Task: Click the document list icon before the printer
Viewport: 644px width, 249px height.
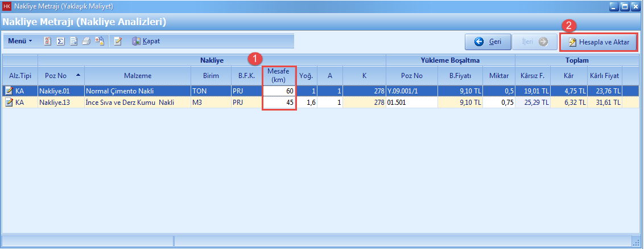Action: tap(73, 42)
